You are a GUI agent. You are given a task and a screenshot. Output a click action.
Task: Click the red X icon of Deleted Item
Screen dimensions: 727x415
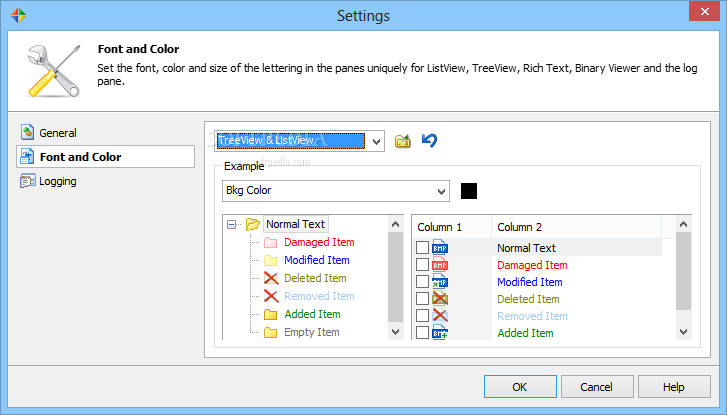[x=271, y=278]
